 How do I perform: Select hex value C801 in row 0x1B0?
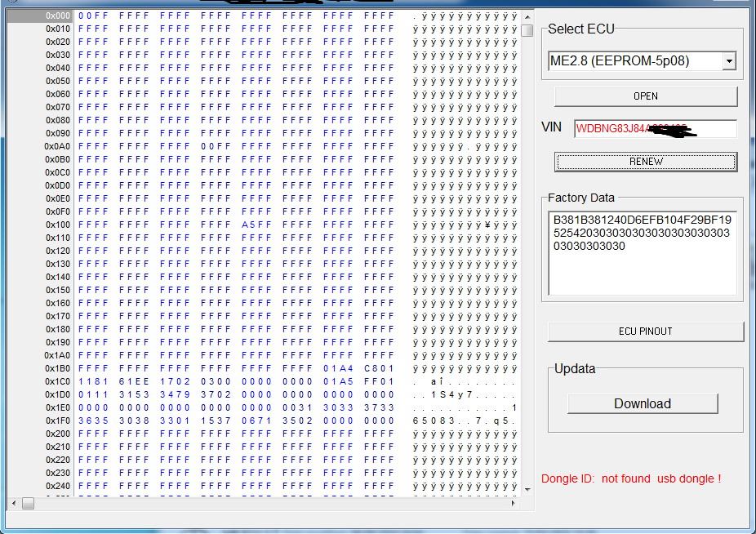[x=379, y=368]
